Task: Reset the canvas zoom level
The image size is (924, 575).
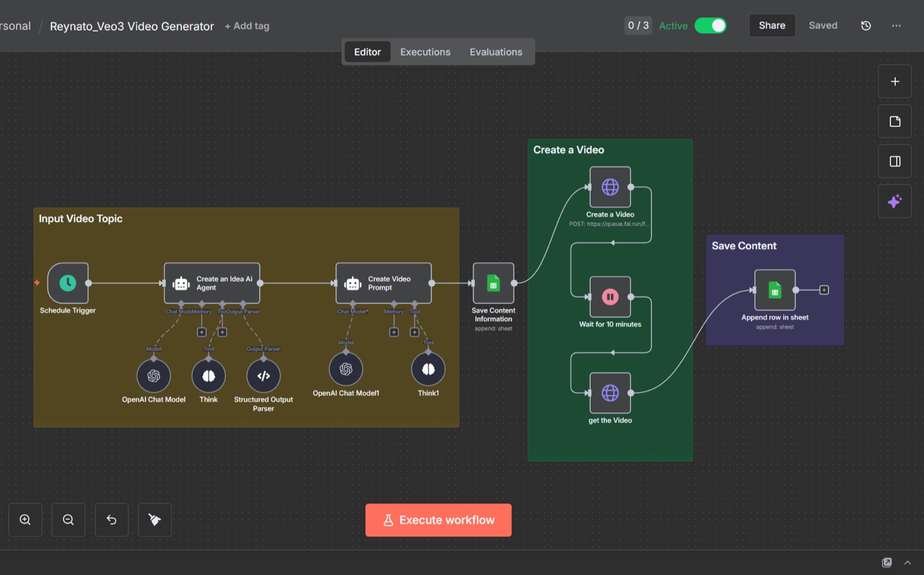Action: pyautogui.click(x=111, y=520)
